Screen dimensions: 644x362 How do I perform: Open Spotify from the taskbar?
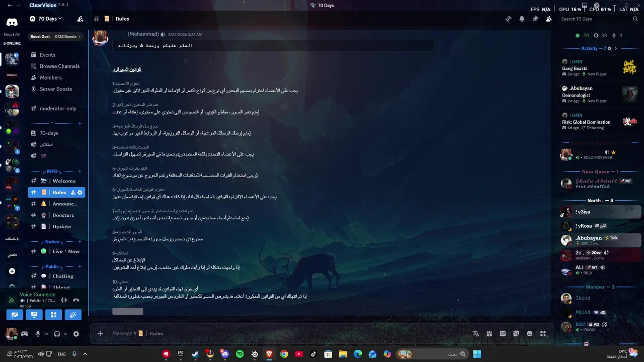click(x=240, y=354)
